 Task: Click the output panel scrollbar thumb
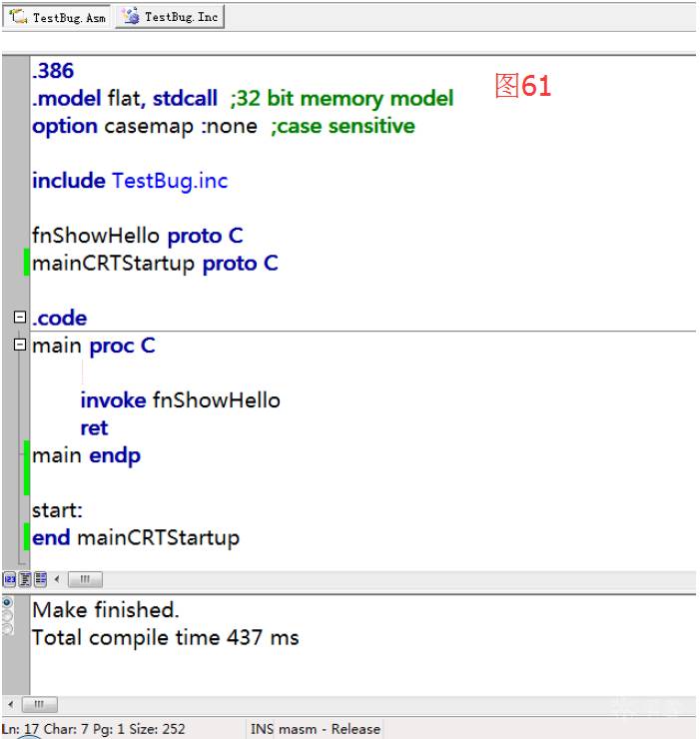pos(40,705)
